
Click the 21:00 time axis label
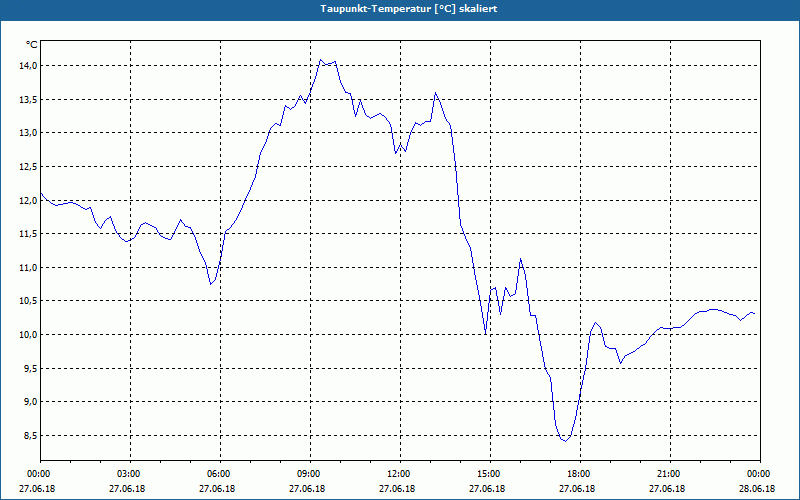coord(670,474)
